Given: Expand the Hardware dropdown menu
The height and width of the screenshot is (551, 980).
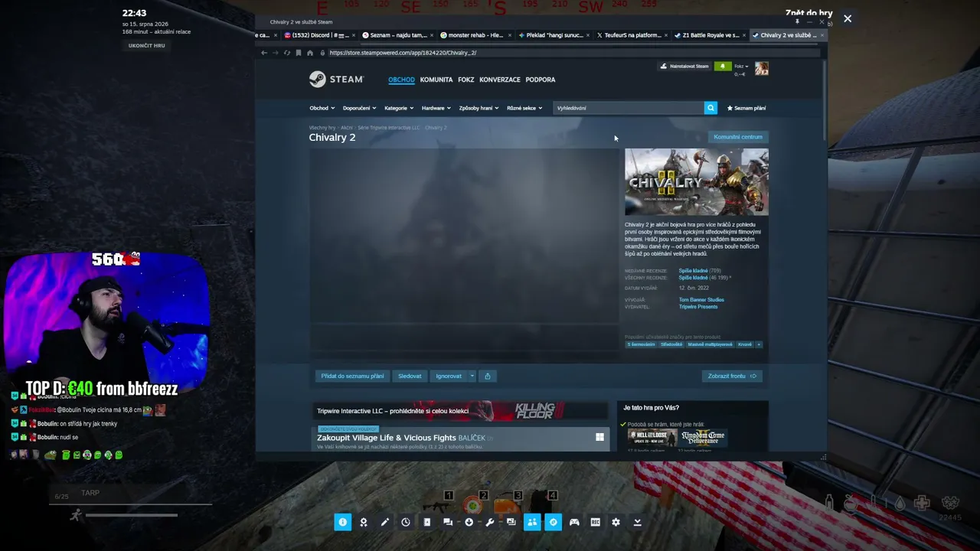Looking at the screenshot, I should coord(436,108).
